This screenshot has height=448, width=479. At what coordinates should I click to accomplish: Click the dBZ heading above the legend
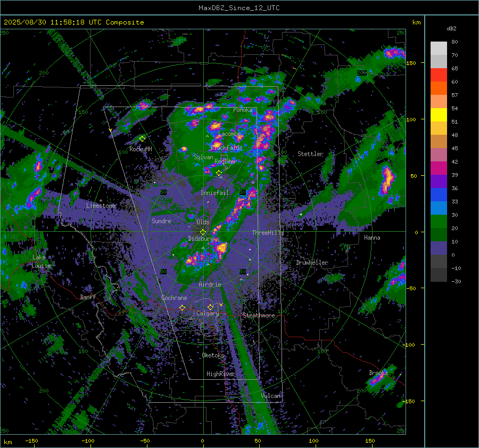451,29
